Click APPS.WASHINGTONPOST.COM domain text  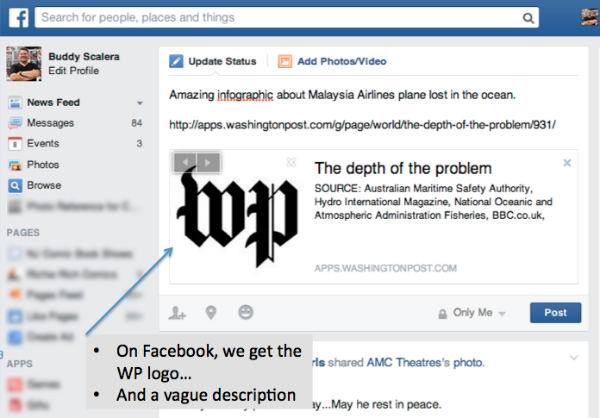pos(385,268)
